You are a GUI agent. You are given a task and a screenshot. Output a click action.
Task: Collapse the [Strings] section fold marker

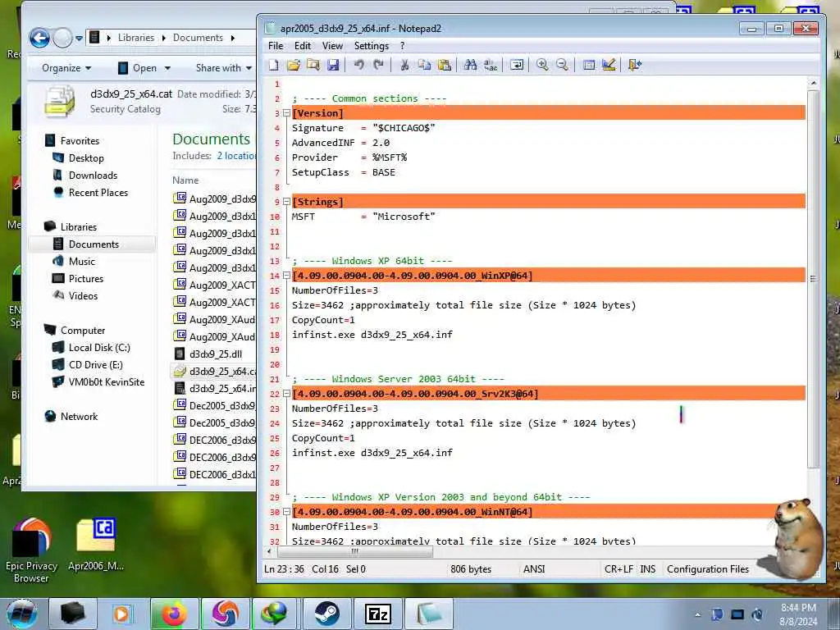[286, 202]
